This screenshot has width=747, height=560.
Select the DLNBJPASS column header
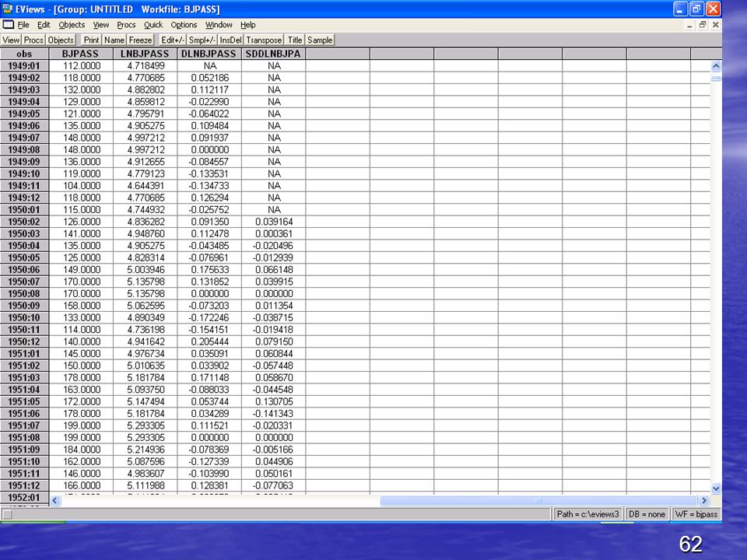click(209, 54)
